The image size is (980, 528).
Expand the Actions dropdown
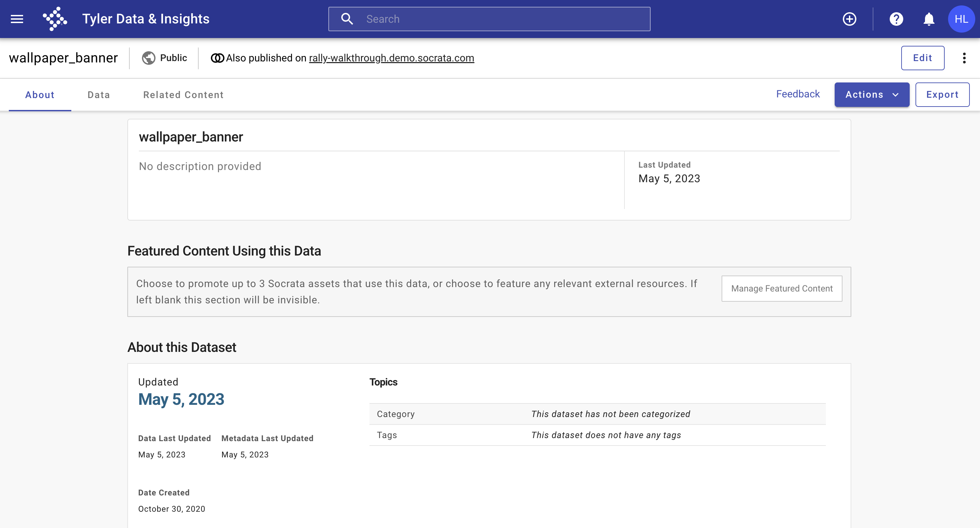872,95
